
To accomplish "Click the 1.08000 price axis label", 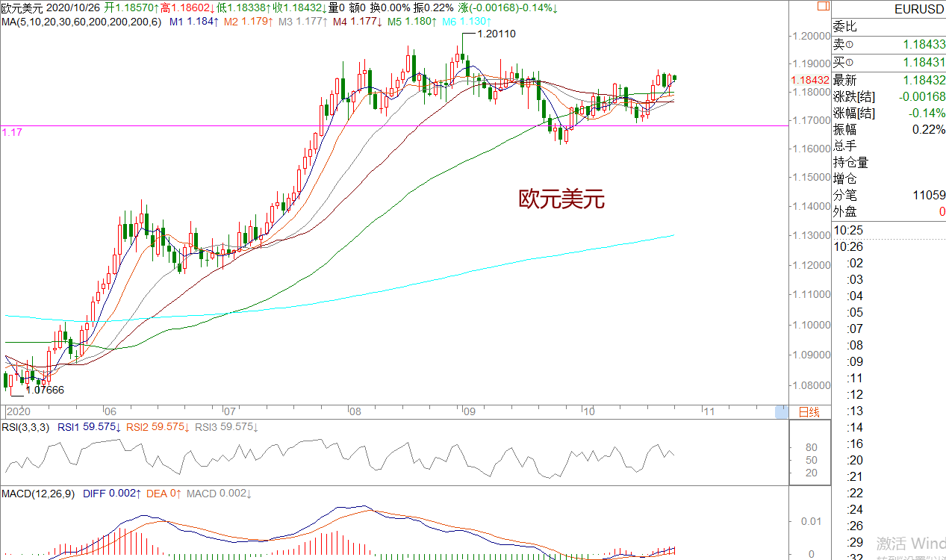I will click(x=812, y=385).
